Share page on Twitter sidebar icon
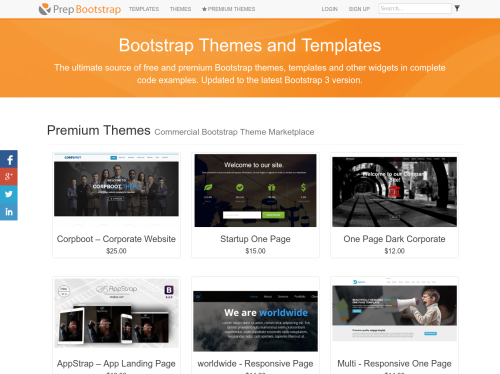Screen dimensions: 500x374 [x=9, y=194]
